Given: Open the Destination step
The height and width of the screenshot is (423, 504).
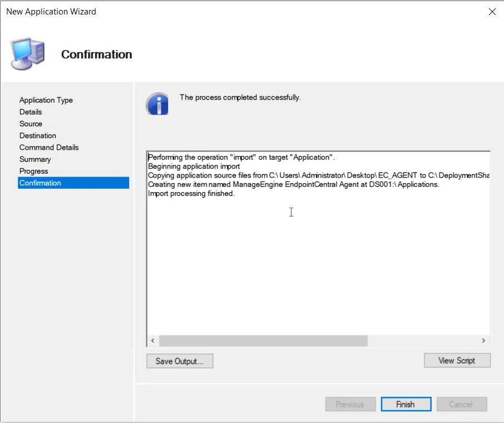Looking at the screenshot, I should [x=38, y=135].
